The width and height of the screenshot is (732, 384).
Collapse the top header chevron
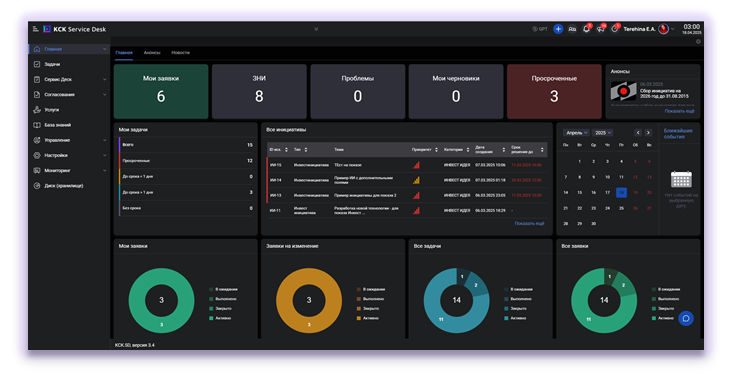[x=316, y=29]
